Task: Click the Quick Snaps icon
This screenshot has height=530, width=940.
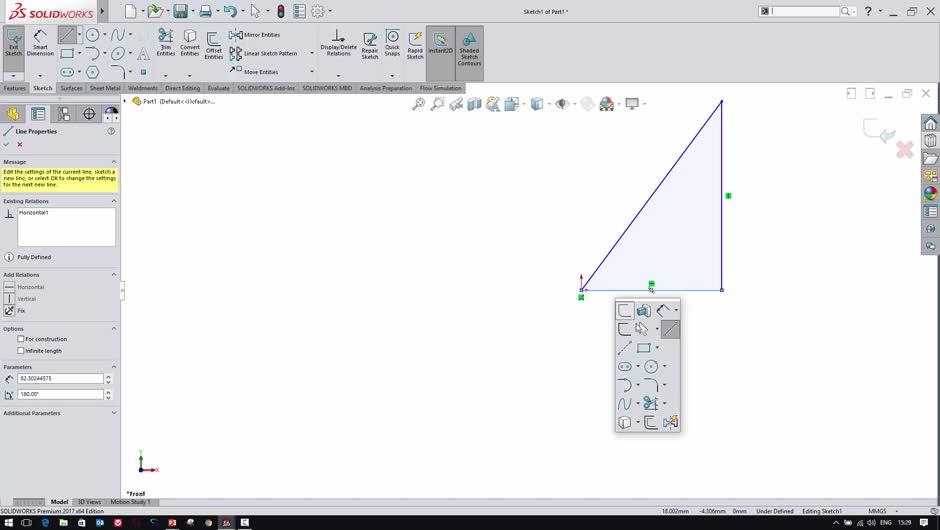Action: tap(392, 43)
